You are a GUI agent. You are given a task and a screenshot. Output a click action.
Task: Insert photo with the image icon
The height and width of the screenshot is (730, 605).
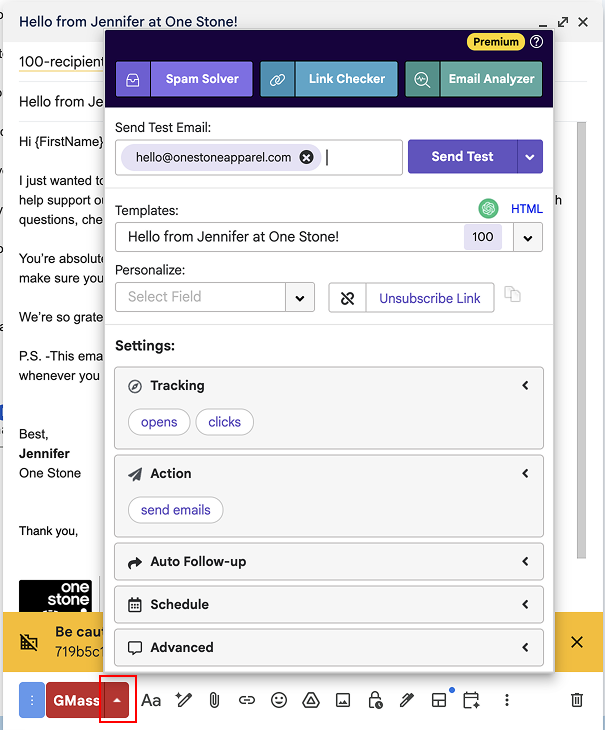343,700
